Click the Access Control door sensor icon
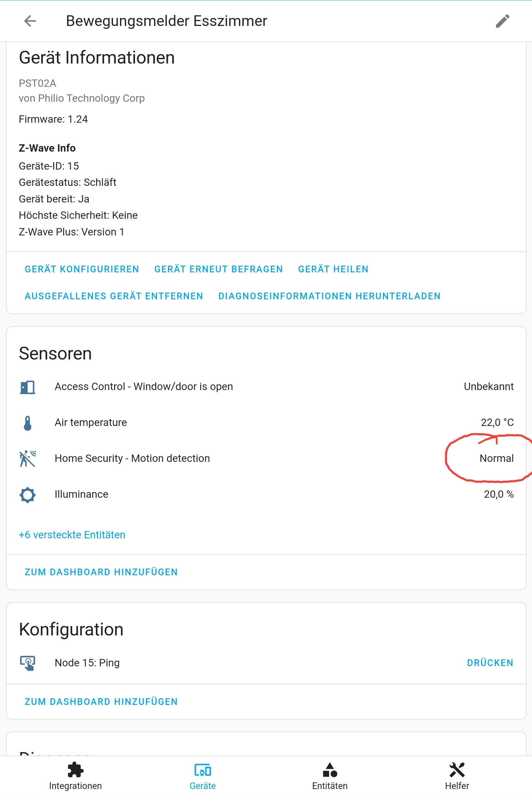This screenshot has height=798, width=532. [x=28, y=387]
